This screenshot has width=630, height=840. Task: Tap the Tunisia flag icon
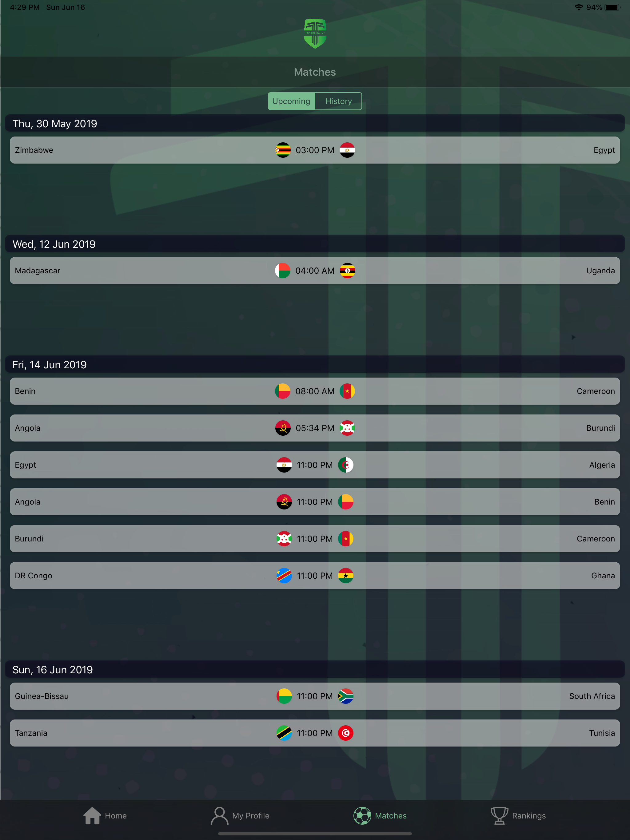pos(346,733)
